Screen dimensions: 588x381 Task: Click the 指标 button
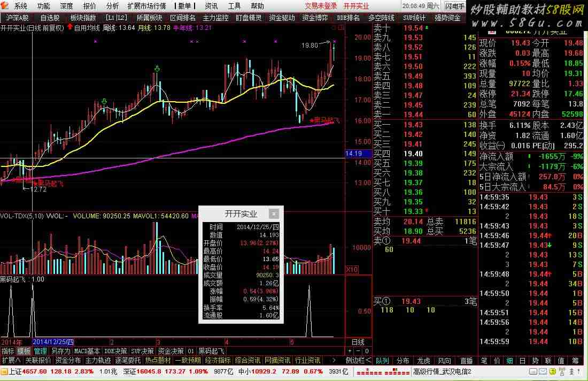(x=8, y=352)
